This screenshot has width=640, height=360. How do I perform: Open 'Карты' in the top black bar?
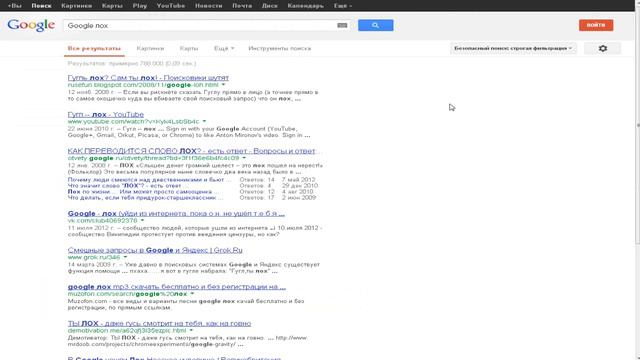tap(112, 6)
